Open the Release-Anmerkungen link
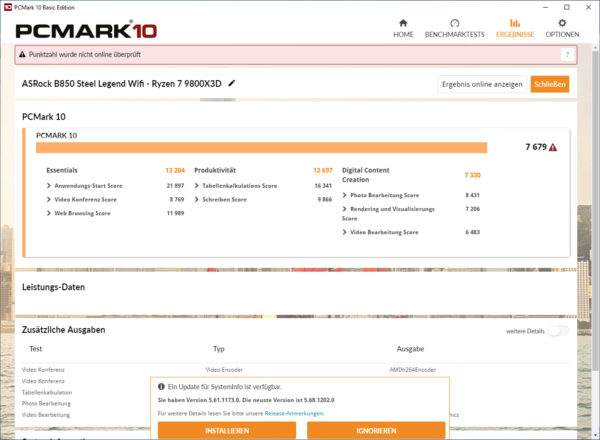This screenshot has height=440, width=600. pyautogui.click(x=294, y=413)
